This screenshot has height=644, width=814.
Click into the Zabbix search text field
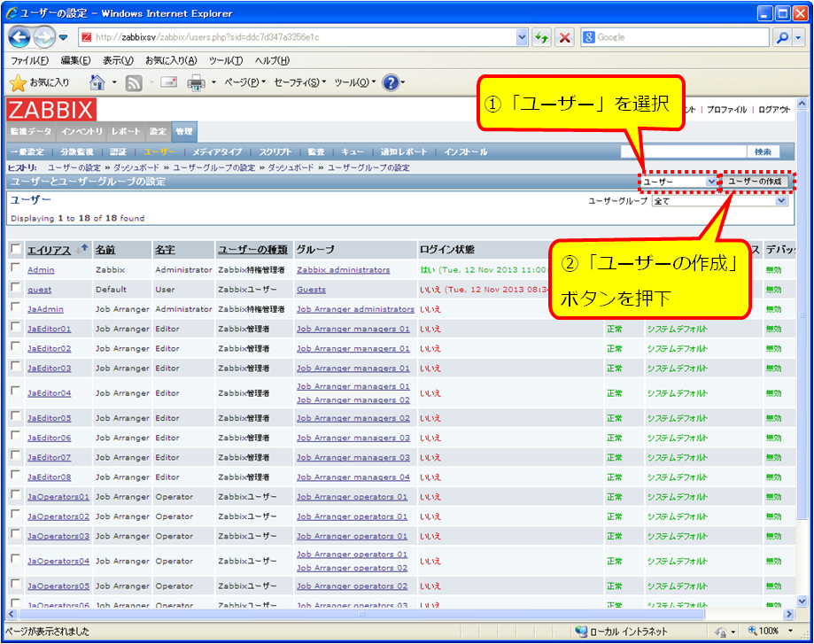(x=684, y=151)
